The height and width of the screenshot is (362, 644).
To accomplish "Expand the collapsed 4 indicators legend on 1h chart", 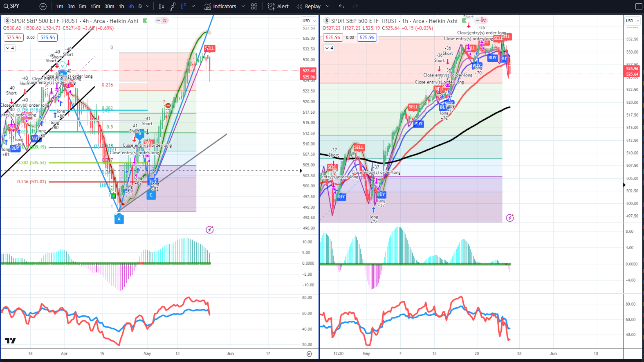I will (x=329, y=48).
